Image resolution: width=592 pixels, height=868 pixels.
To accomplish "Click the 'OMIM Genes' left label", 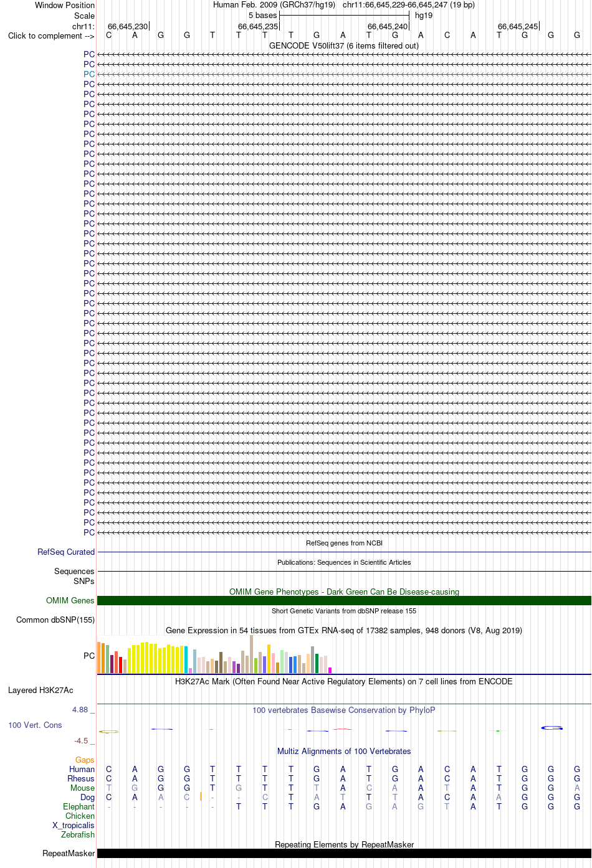I will click(x=70, y=600).
